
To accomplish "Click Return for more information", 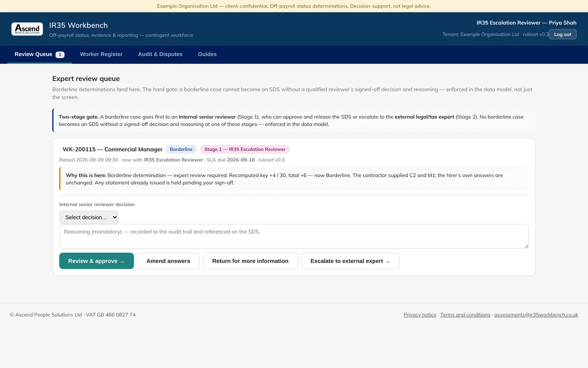I will coord(250,261).
